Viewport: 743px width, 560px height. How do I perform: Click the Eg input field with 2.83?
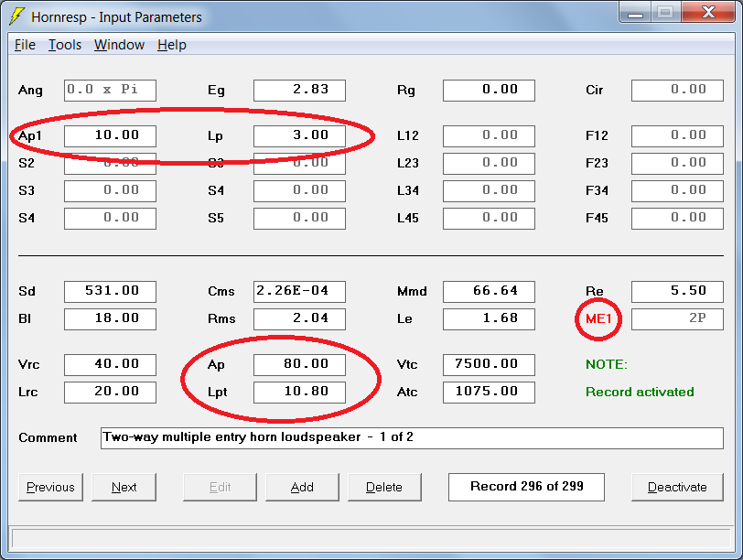tap(299, 91)
